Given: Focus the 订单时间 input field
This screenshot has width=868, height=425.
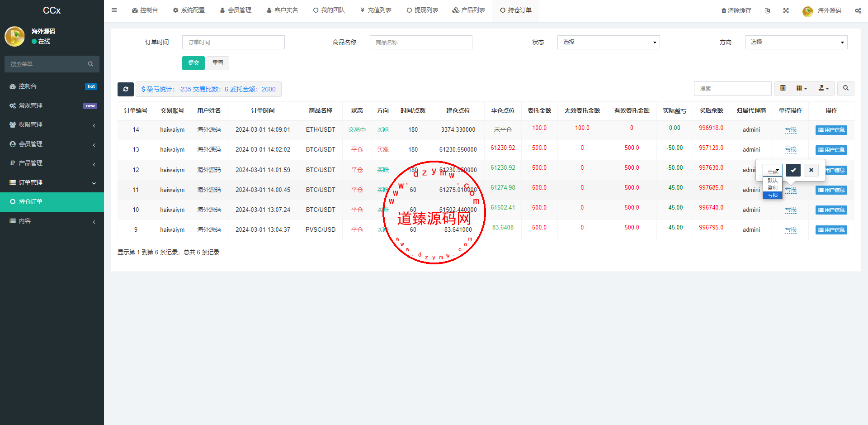Looking at the screenshot, I should pyautogui.click(x=233, y=42).
